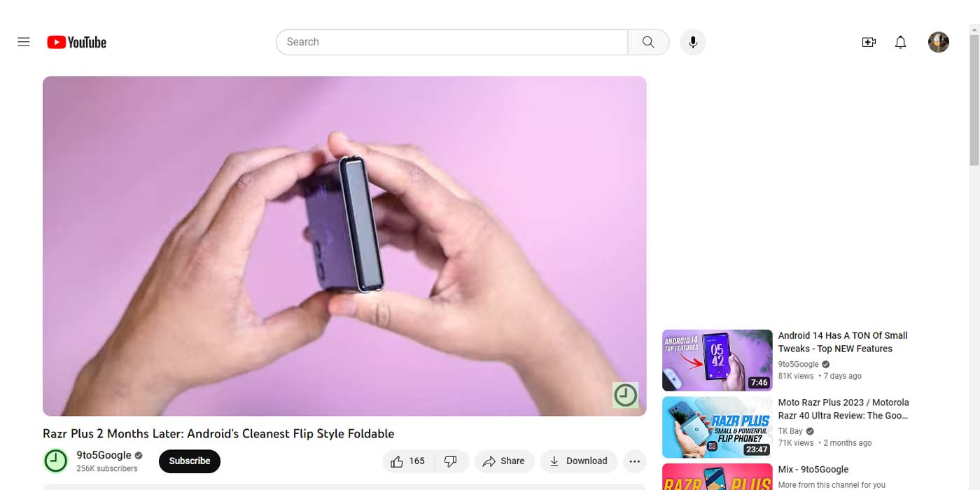The width and height of the screenshot is (980, 490).
Task: Subscribe to 9to5Google channel
Action: [190, 461]
